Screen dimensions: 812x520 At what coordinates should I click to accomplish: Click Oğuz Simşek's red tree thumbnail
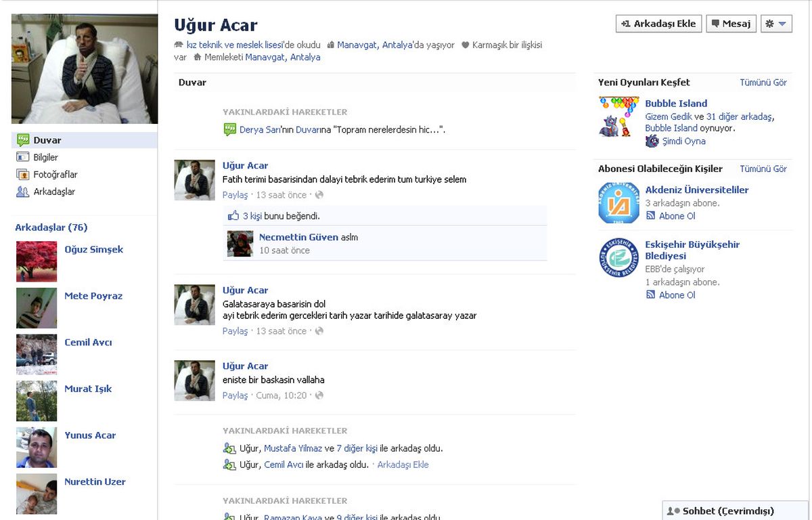click(x=37, y=261)
